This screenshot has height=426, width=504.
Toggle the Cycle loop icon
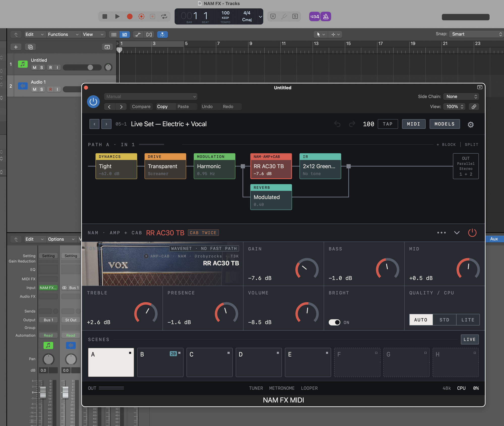click(x=164, y=16)
